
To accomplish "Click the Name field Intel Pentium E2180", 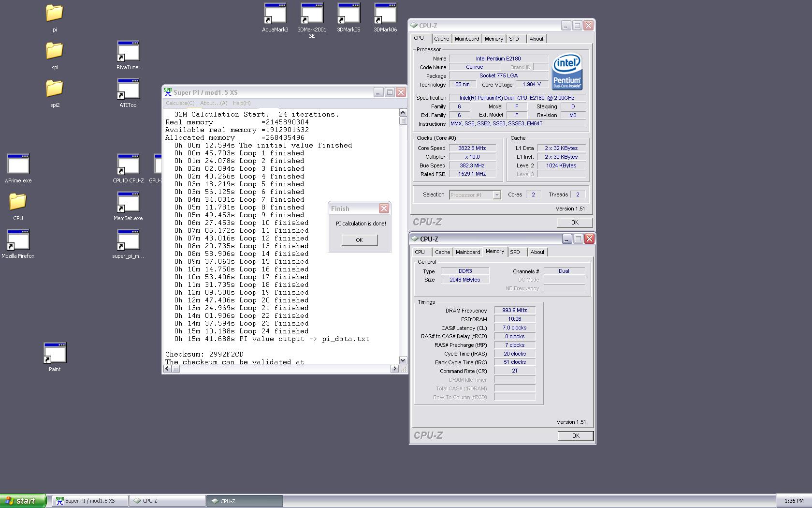I will pyautogui.click(x=498, y=59).
